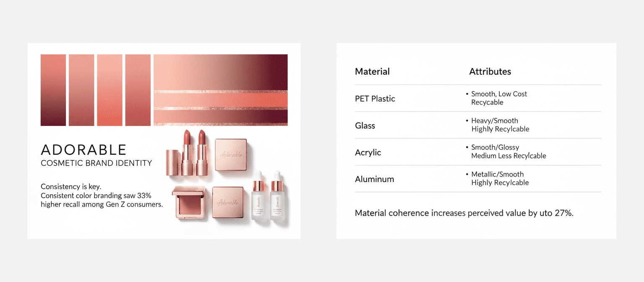The width and height of the screenshot is (644, 282).
Task: Click the Attributes column header
Action: pos(490,72)
